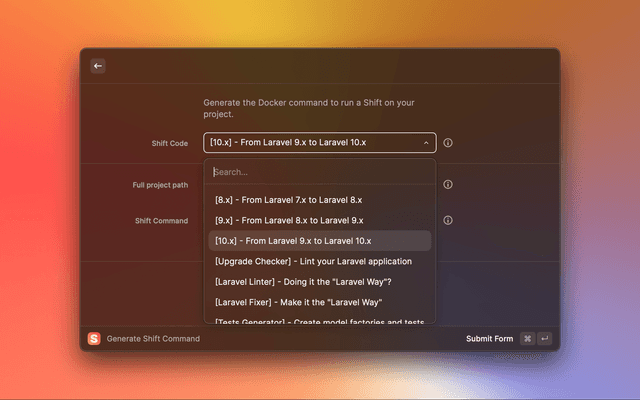The width and height of the screenshot is (640, 400).
Task: Click the Shift Code field label
Action: 163,143
